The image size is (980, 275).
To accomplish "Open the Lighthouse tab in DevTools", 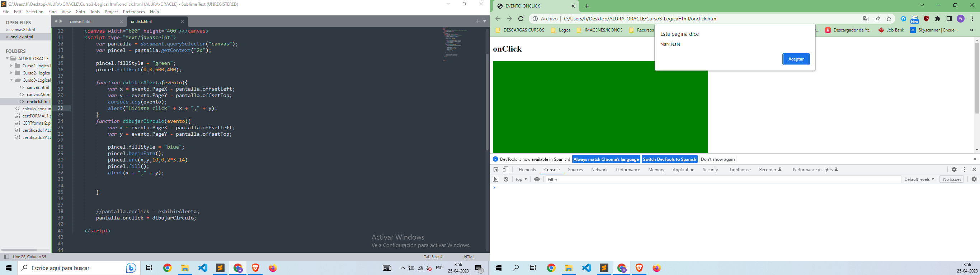I will pyautogui.click(x=740, y=170).
